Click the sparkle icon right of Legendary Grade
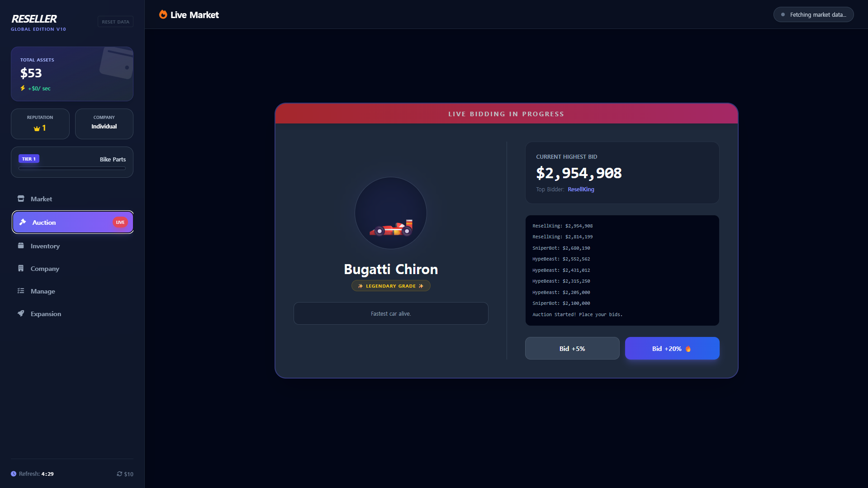The height and width of the screenshot is (488, 868). click(x=421, y=286)
